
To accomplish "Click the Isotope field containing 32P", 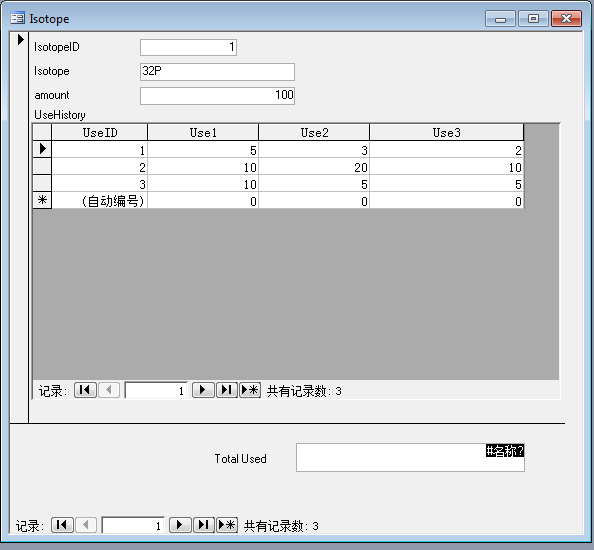I will [217, 72].
